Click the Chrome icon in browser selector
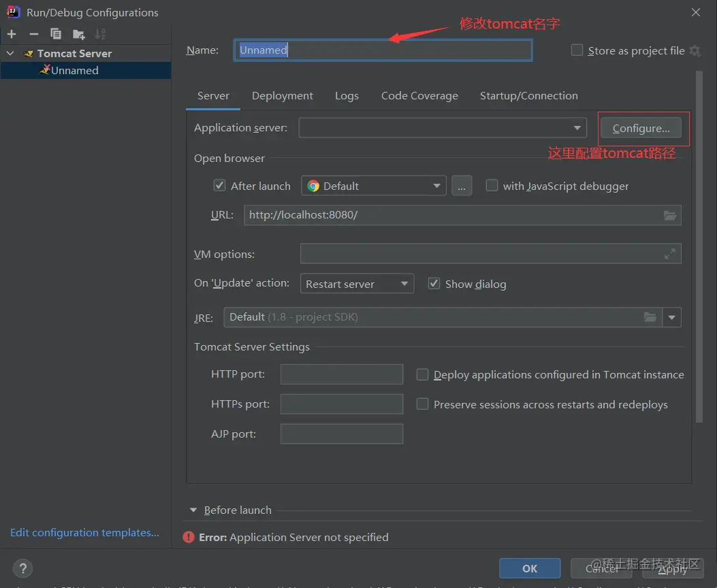Screen dimensions: 717x588 [313, 186]
